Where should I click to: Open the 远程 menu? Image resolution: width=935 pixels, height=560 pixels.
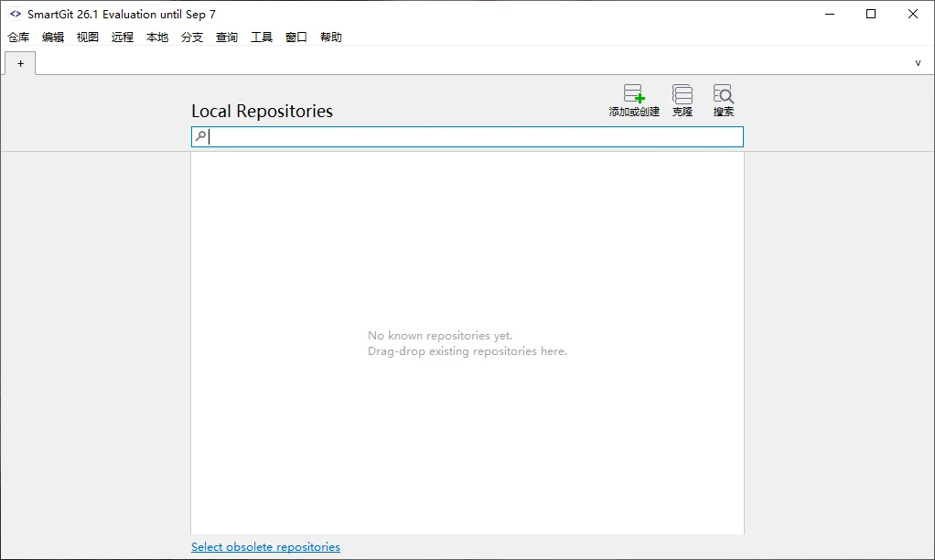123,37
